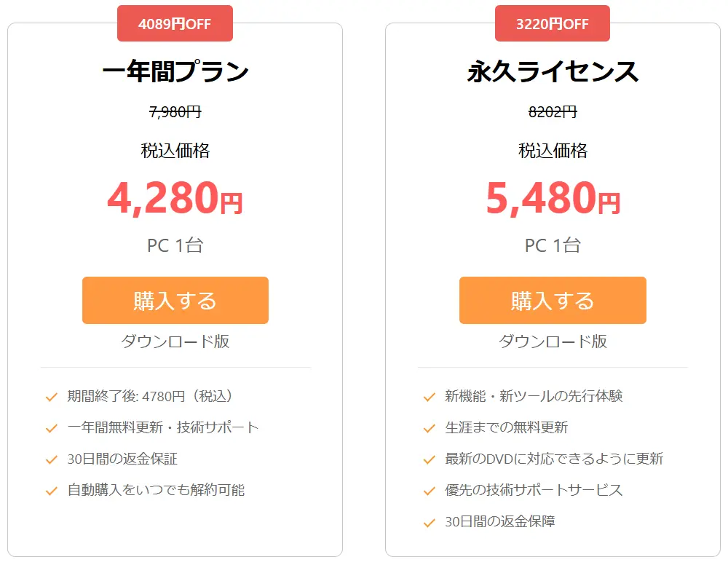Click the 5,480円 price text
Viewport: 728px width, 565px height.
[553, 198]
